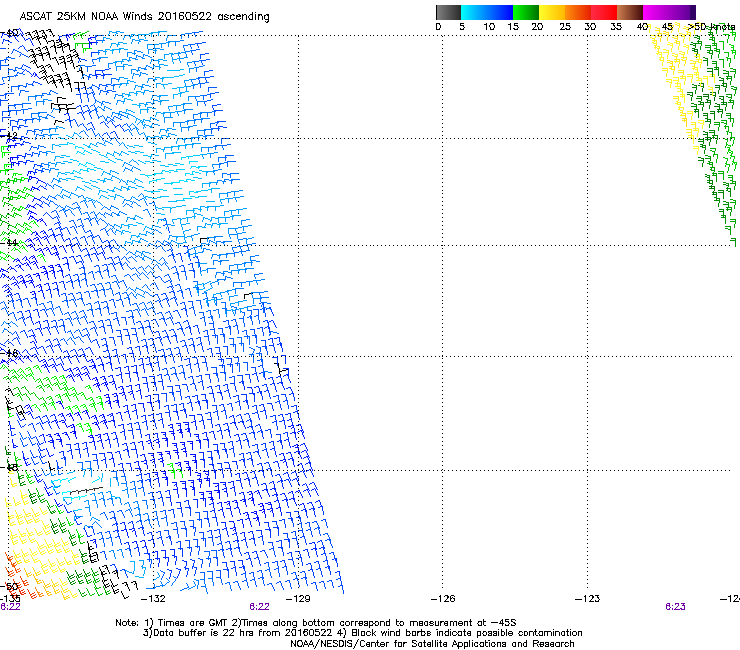
Task: Click the legend tick label 25
Action: tap(565, 27)
